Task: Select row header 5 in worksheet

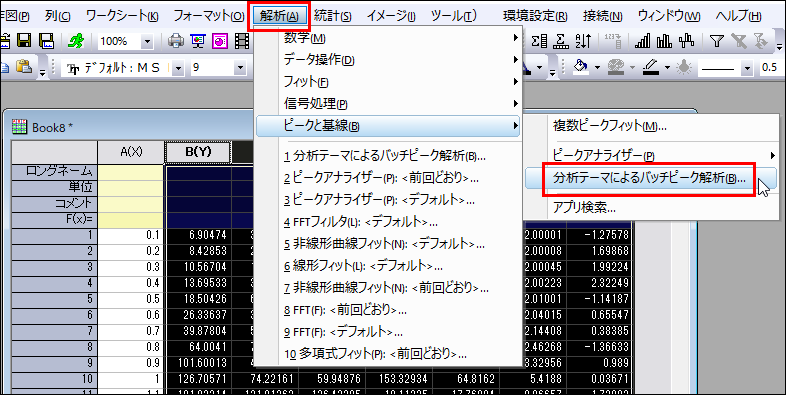Action: coord(55,299)
